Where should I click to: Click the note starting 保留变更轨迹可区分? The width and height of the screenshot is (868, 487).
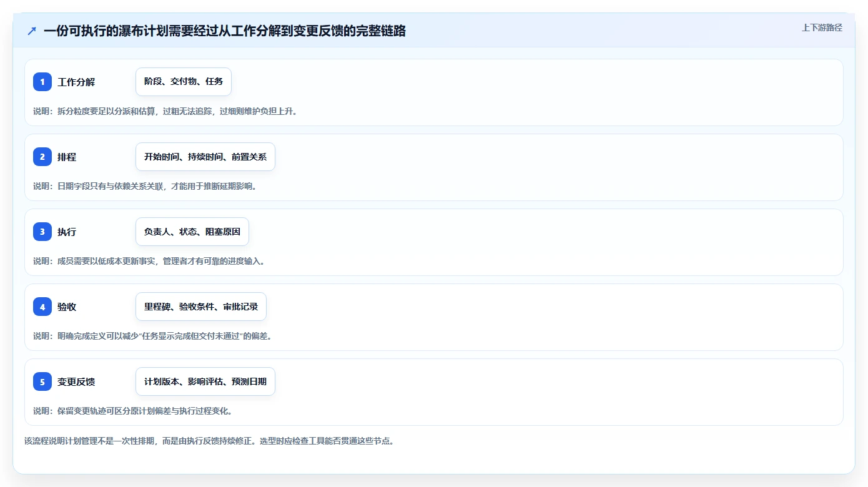[x=135, y=411]
